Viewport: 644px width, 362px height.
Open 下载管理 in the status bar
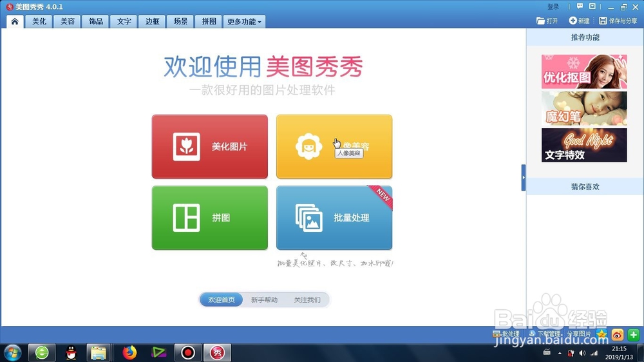point(545,334)
